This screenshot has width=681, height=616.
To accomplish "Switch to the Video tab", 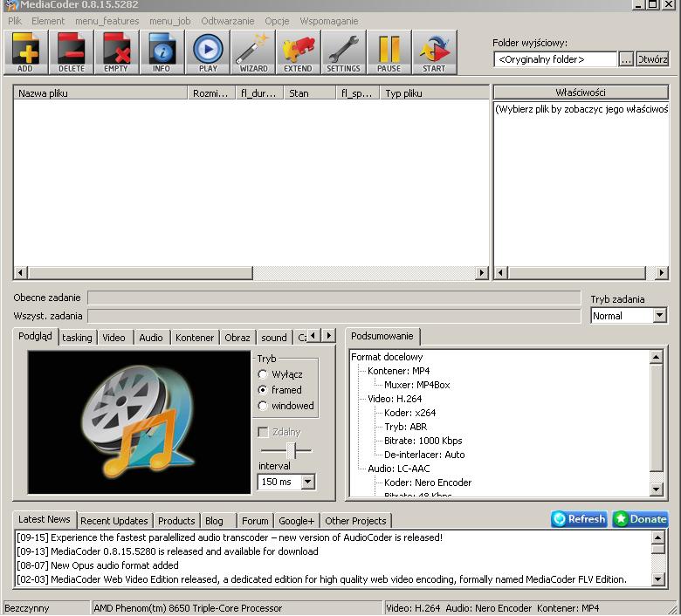I will 113,338.
